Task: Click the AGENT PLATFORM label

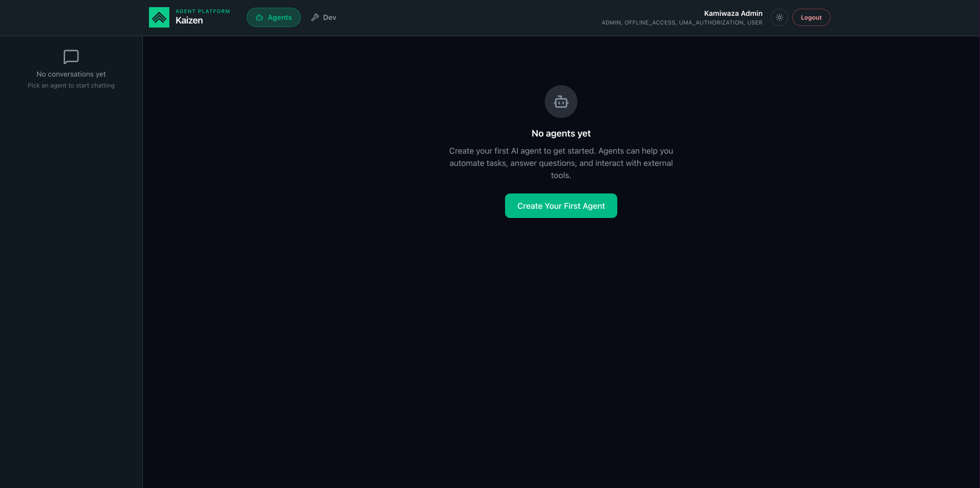Action: (x=203, y=11)
